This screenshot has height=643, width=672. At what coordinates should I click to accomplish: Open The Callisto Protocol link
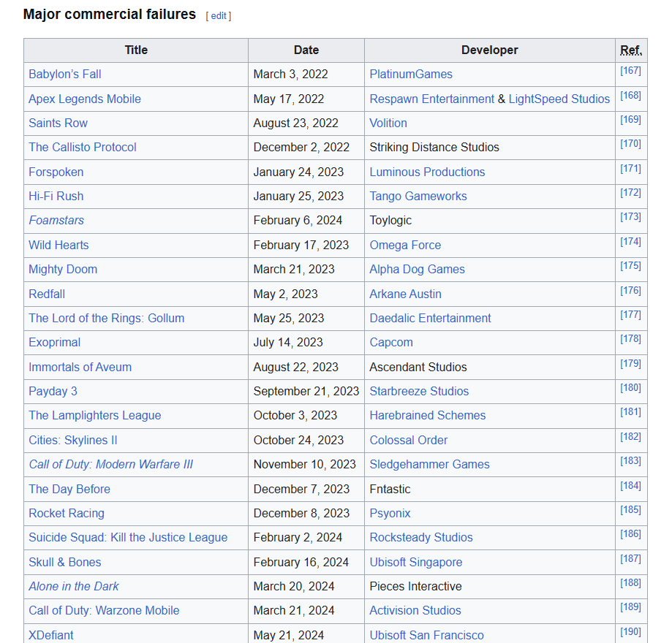pyautogui.click(x=83, y=147)
